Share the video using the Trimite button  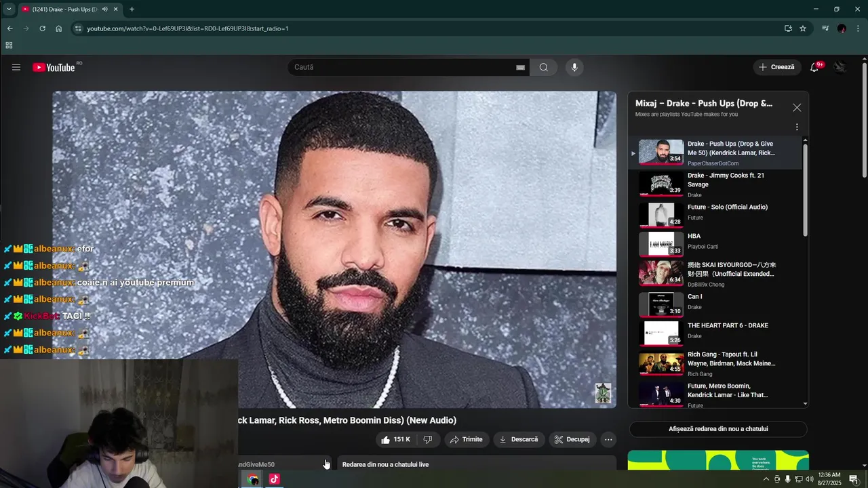tap(466, 439)
